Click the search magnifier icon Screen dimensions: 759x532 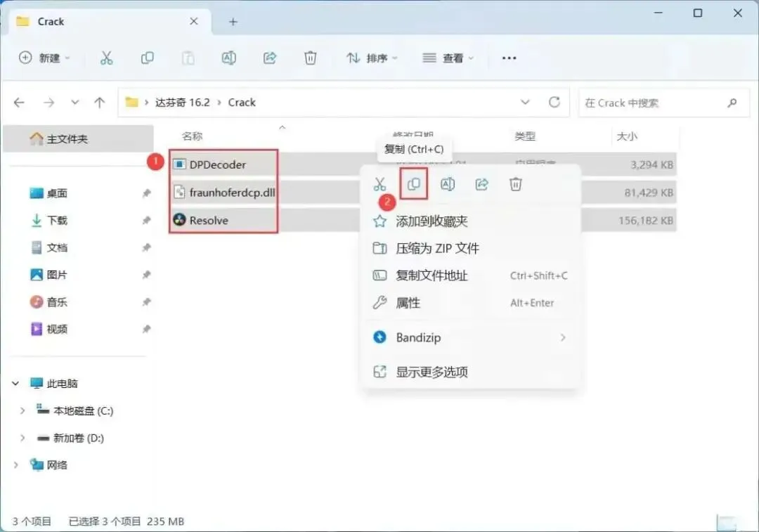pyautogui.click(x=732, y=103)
